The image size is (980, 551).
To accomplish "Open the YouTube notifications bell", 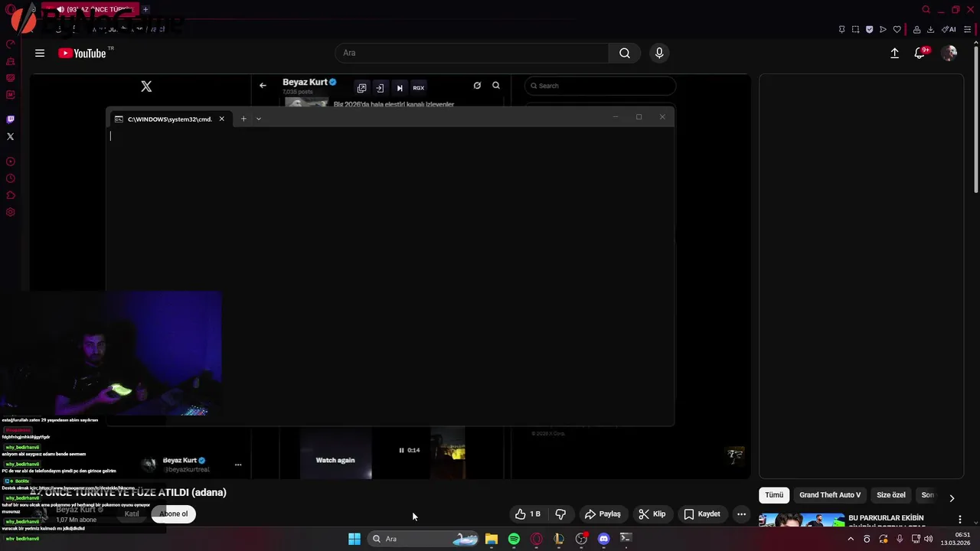I will [x=920, y=53].
